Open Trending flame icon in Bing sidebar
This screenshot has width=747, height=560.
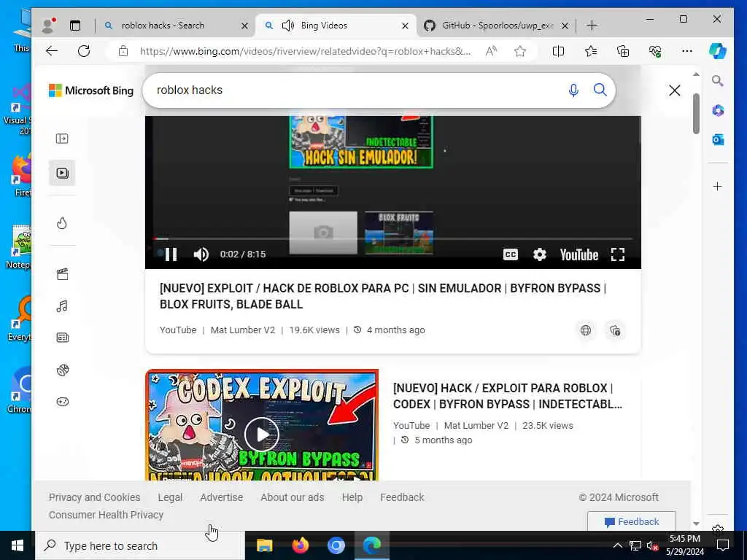click(x=62, y=223)
